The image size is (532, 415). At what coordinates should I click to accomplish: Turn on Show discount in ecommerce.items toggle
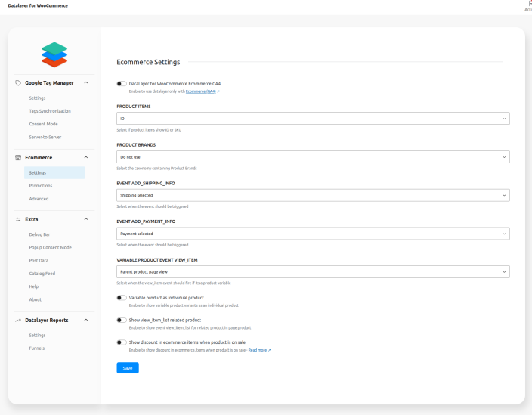coord(122,342)
